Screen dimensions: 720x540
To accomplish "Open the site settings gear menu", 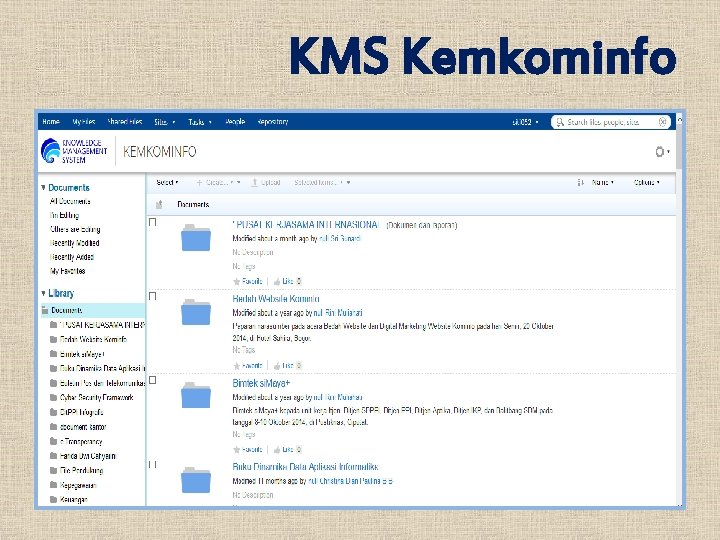I will 662,151.
